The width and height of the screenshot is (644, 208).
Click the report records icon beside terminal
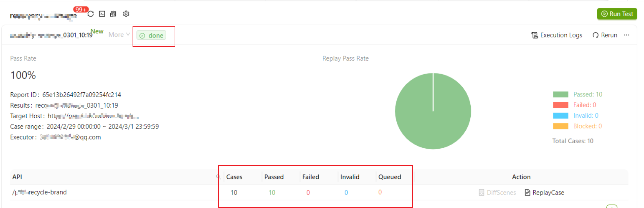113,14
